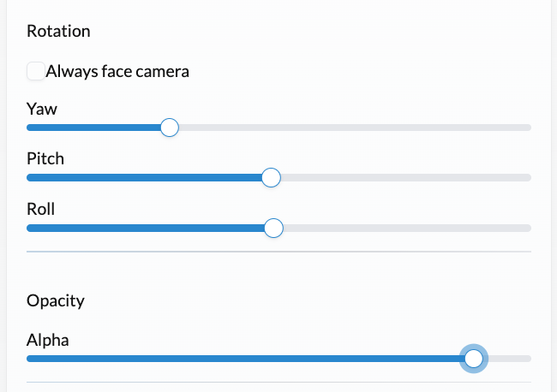The width and height of the screenshot is (557, 392).
Task: Click the Yaw slider handle
Action: pos(170,128)
